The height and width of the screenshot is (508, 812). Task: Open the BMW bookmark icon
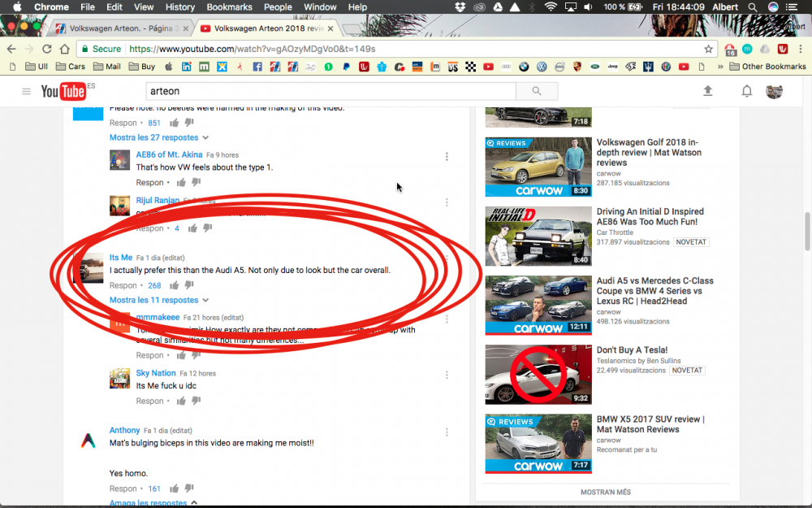(x=524, y=67)
